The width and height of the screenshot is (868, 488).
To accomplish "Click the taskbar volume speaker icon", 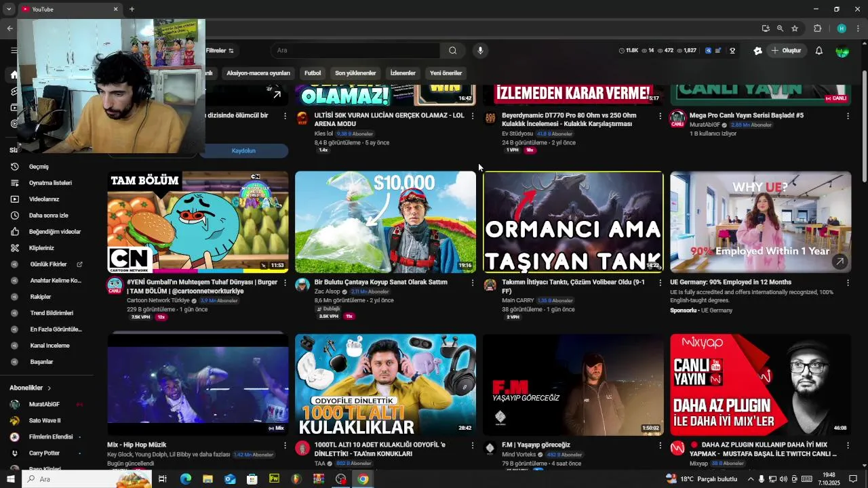I will click(x=783, y=479).
